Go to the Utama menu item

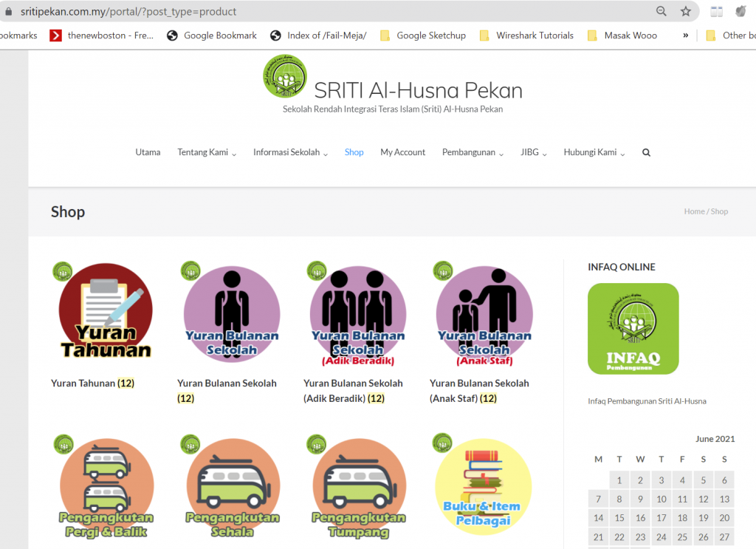coord(148,152)
